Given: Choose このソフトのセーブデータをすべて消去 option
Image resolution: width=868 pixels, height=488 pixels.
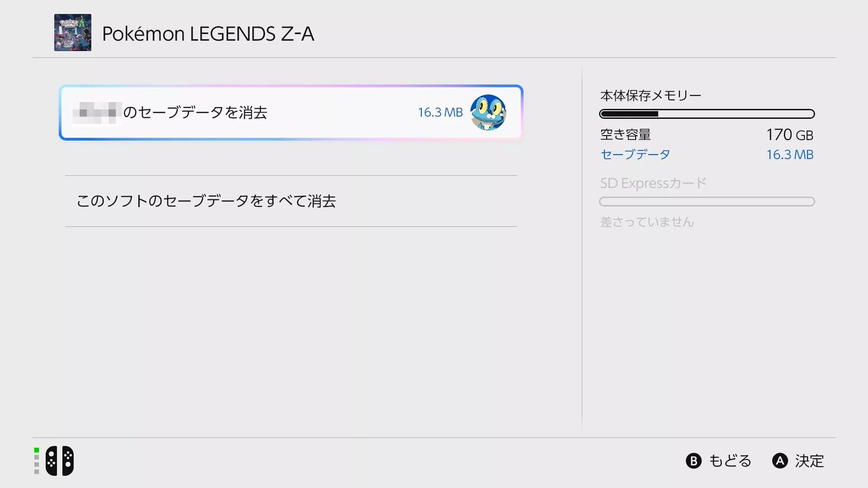Looking at the screenshot, I should click(x=207, y=202).
